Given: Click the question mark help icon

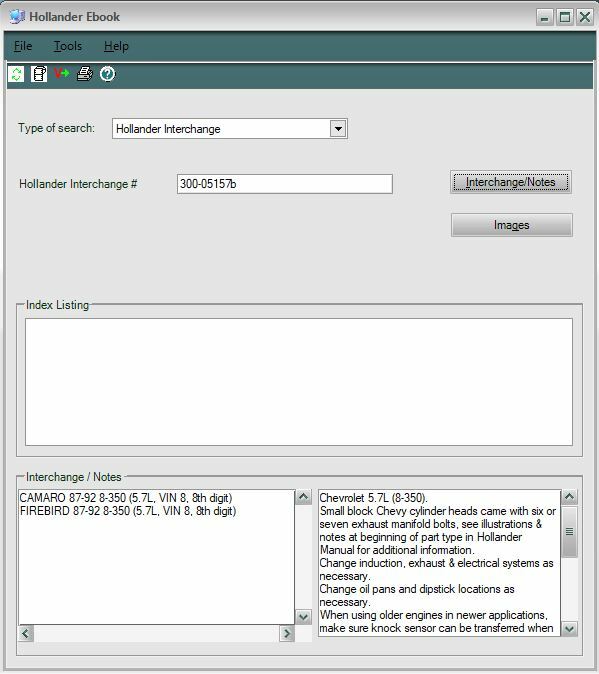Looking at the screenshot, I should click(x=107, y=74).
